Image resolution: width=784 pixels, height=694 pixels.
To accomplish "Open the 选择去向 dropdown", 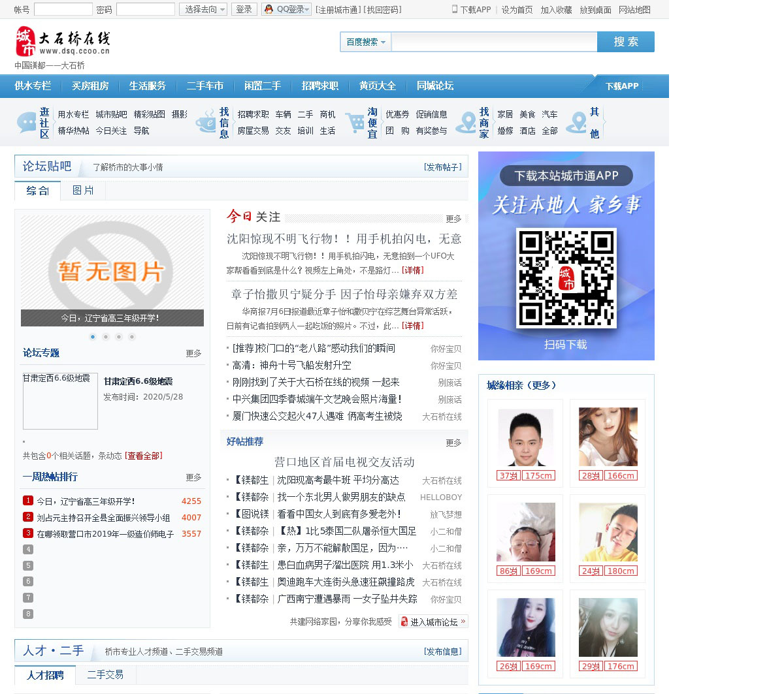I will click(x=203, y=9).
